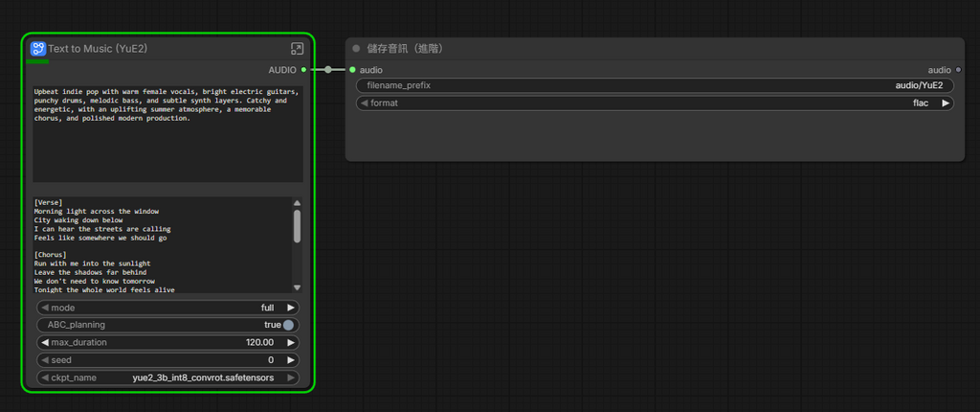Screen dimensions: 980x412
Task: Click the audio output socket on the save audio node
Action: [958, 70]
